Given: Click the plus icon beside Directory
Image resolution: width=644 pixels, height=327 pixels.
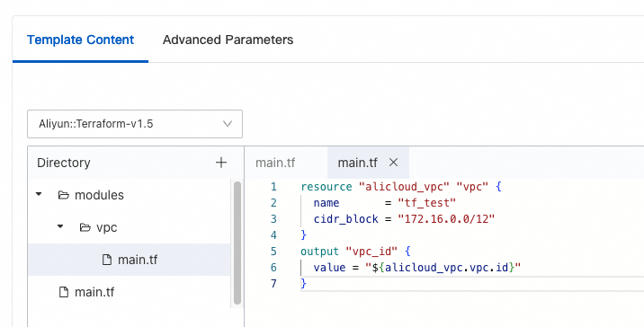Looking at the screenshot, I should point(221,163).
